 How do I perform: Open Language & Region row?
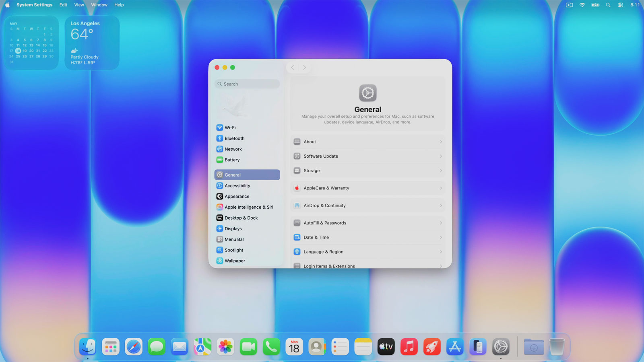coord(368,252)
